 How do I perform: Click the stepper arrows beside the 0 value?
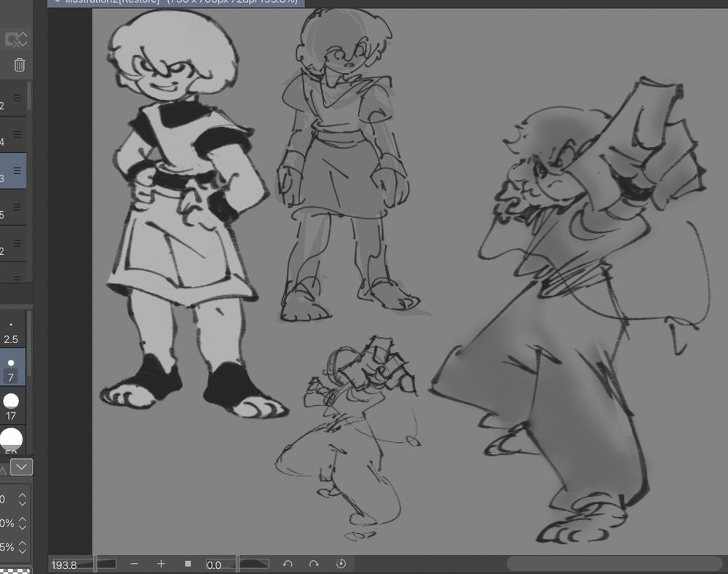23,499
